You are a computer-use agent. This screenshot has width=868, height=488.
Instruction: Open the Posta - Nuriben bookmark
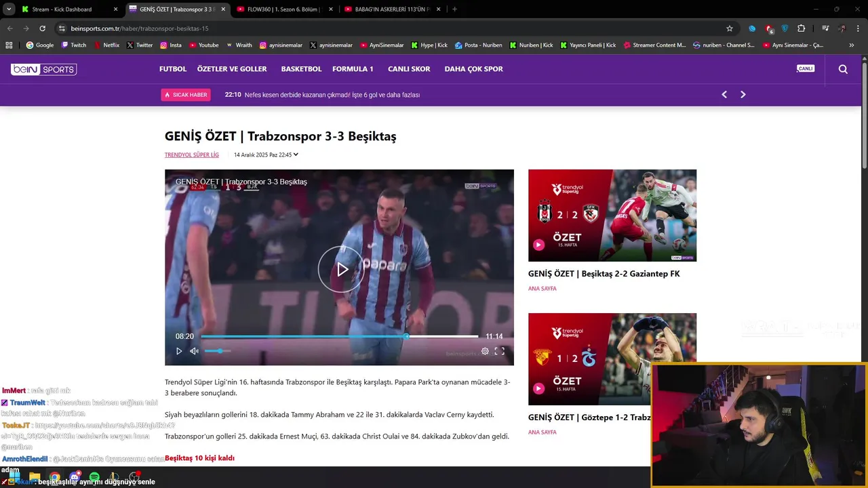coord(479,45)
